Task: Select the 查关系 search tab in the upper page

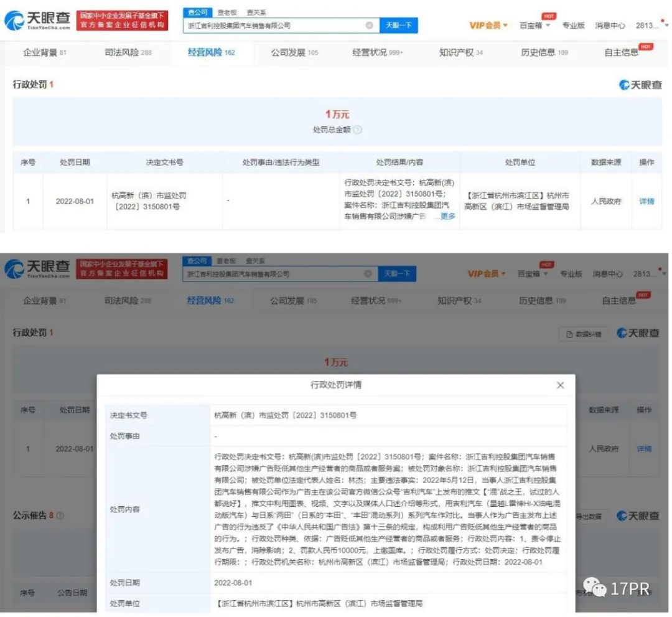Action: click(256, 12)
